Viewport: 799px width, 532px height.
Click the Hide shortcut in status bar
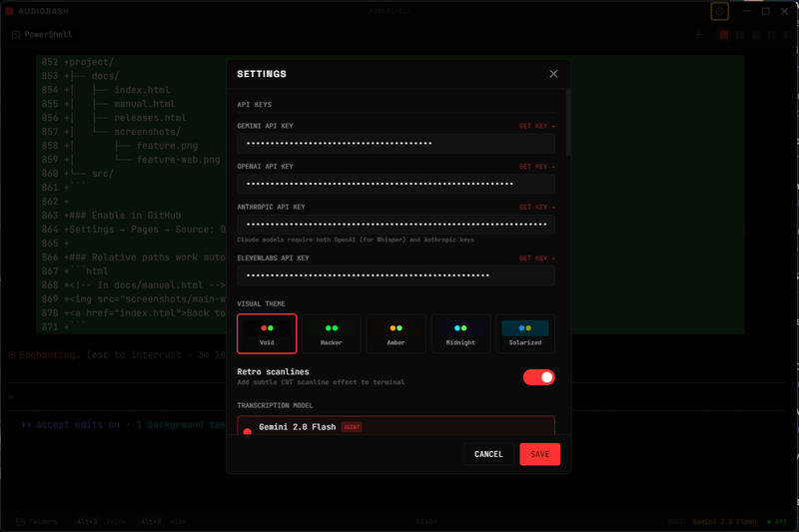164,522
